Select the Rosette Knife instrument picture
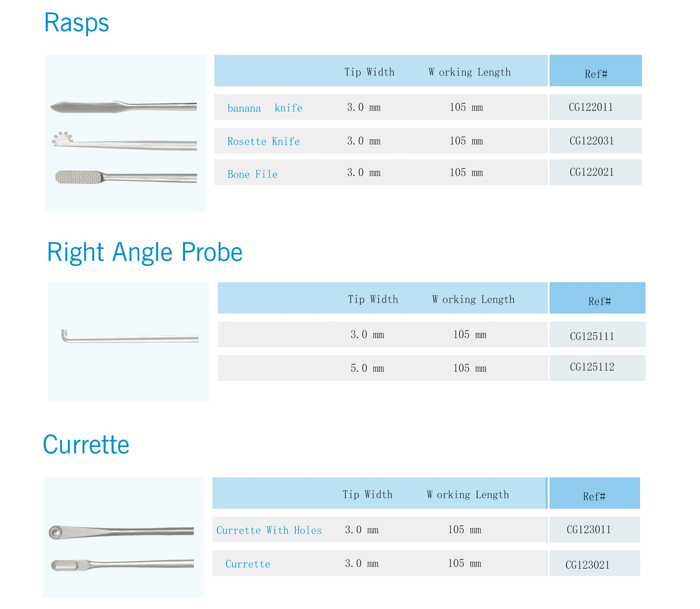Viewport: 700px width, 609px height. pos(124,141)
